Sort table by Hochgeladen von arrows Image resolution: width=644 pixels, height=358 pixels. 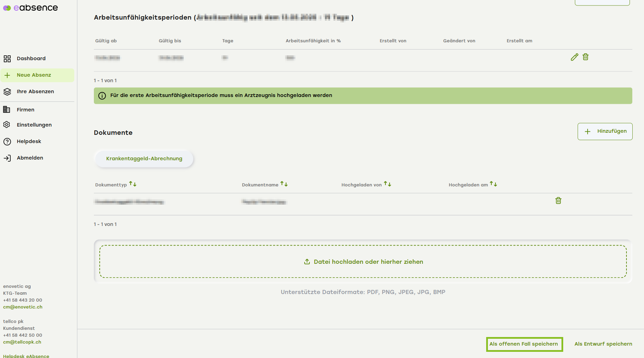(388, 184)
